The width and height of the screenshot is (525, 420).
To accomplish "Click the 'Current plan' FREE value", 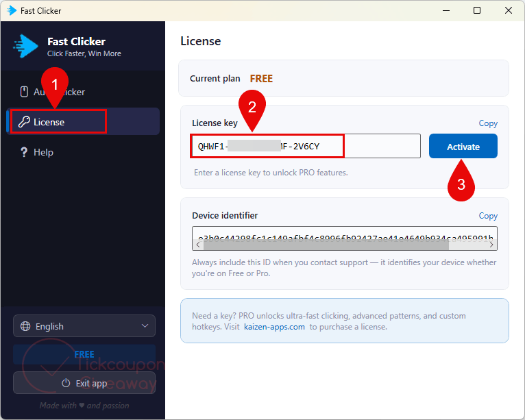I will coord(261,78).
